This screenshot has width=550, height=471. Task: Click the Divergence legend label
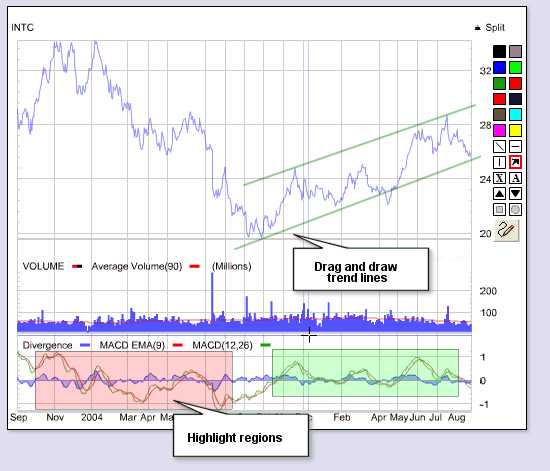(x=47, y=345)
